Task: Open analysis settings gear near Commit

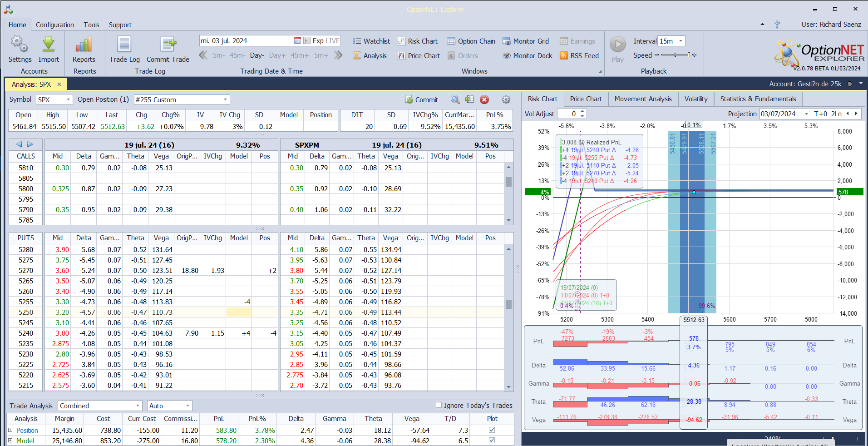Action: coord(506,99)
